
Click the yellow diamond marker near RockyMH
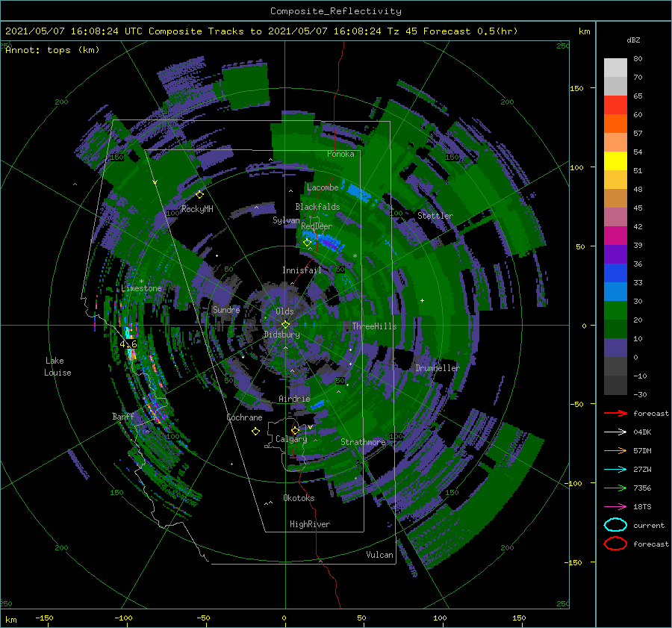pos(199,195)
